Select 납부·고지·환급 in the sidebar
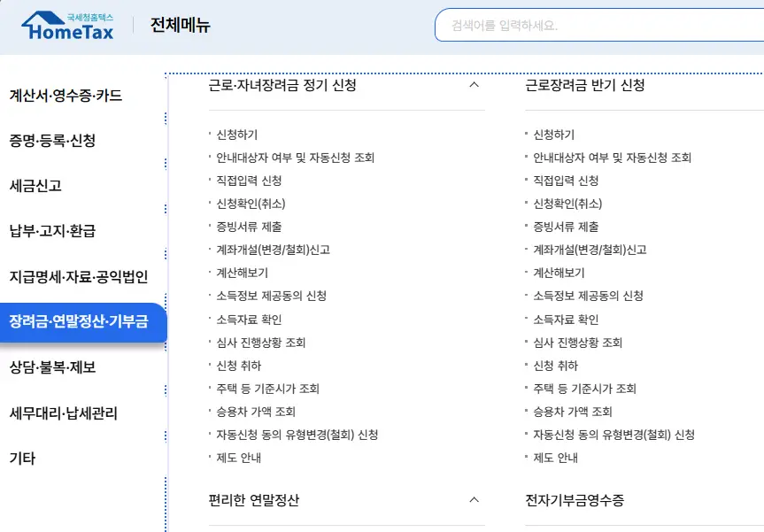 53,231
